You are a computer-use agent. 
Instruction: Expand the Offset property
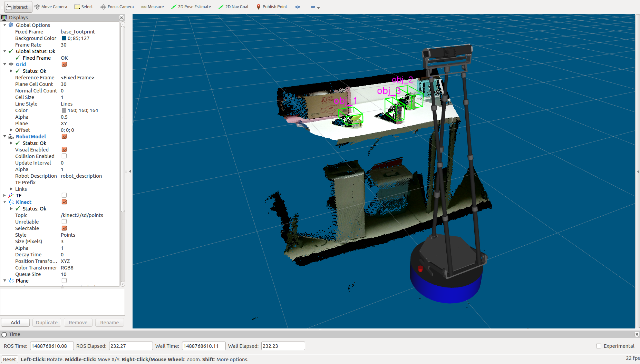(x=11, y=130)
